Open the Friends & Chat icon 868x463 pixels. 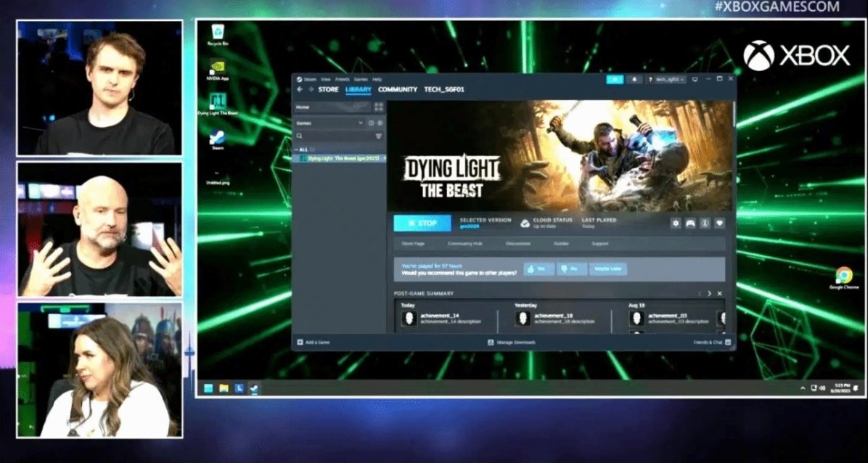pyautogui.click(x=727, y=343)
